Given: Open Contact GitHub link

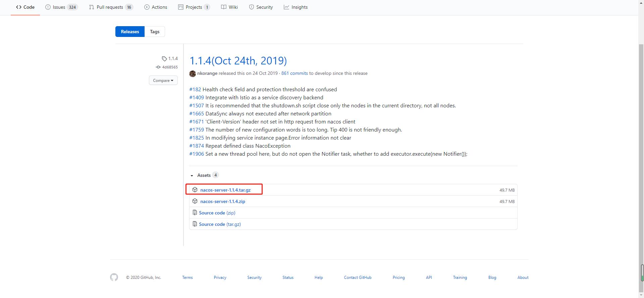Looking at the screenshot, I should coord(358,278).
